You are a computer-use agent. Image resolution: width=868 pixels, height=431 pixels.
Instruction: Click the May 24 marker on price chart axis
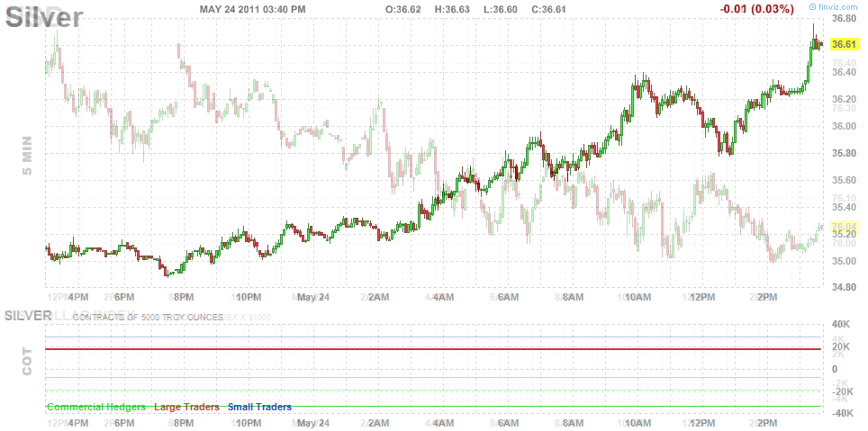click(x=313, y=296)
